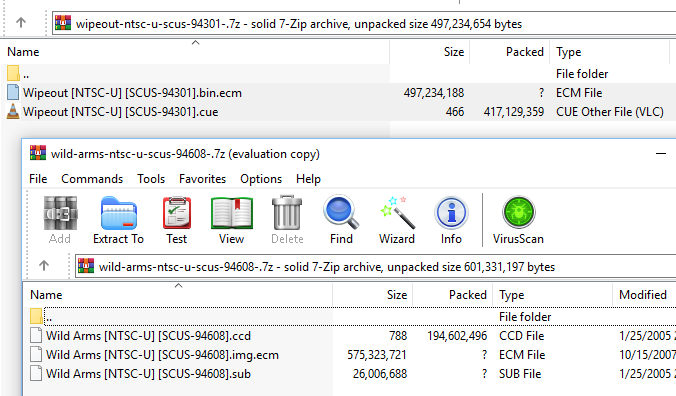The image size is (676, 396).
Task: Sort wild-arms list by Packed column
Action: (453, 295)
